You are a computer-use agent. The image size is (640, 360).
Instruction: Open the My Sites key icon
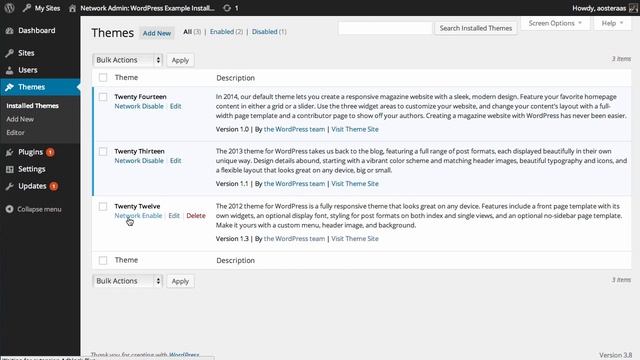click(x=27, y=8)
